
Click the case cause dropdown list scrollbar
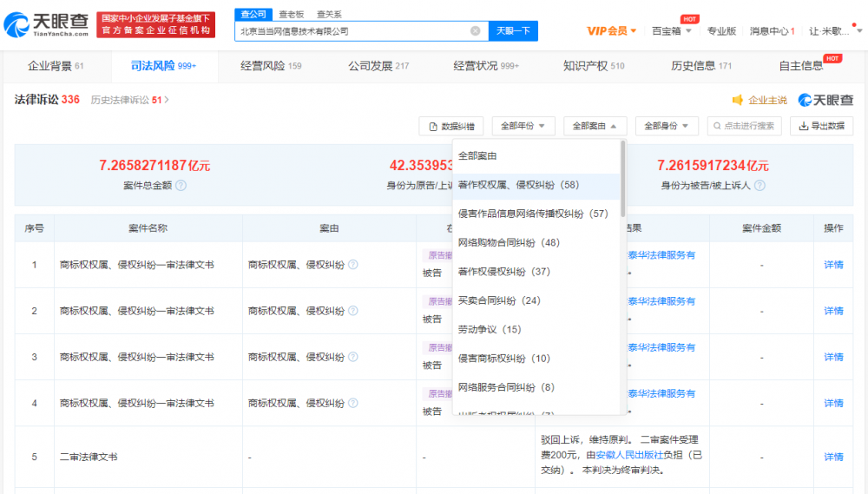point(623,178)
